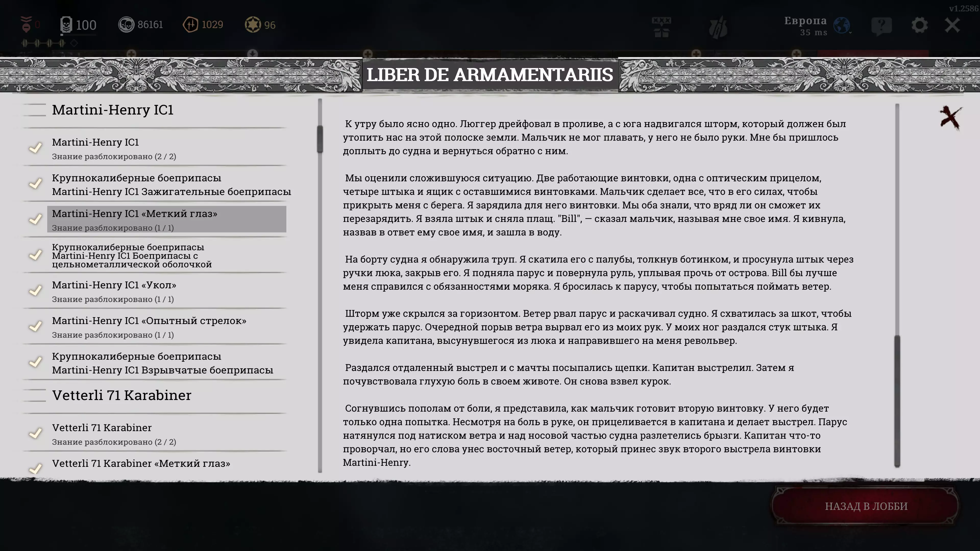This screenshot has width=980, height=551.
Task: Toggle checkmark beside Vetterli 71 Karabiner entry
Action: [35, 433]
